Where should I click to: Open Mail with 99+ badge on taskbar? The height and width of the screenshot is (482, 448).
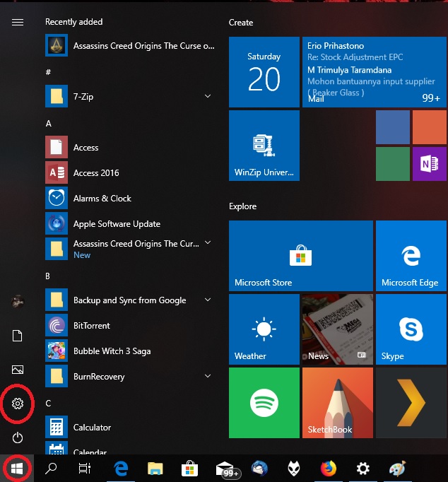pyautogui.click(x=227, y=469)
